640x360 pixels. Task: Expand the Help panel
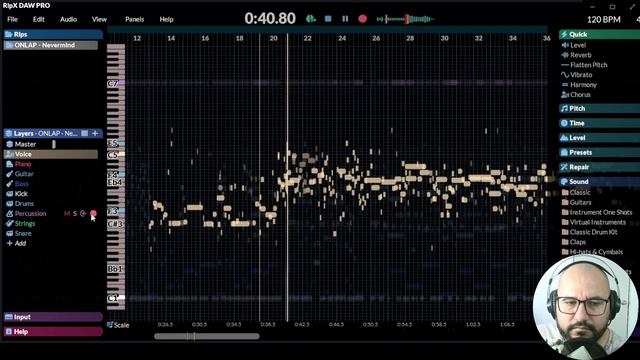(53, 332)
